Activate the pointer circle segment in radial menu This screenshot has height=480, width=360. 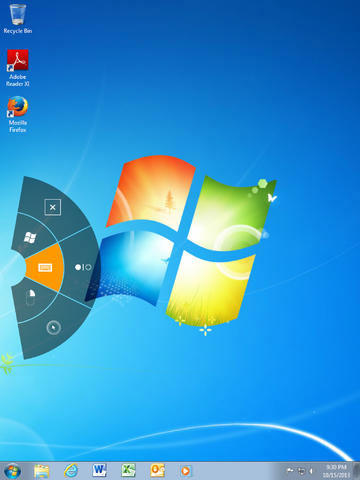tap(53, 328)
